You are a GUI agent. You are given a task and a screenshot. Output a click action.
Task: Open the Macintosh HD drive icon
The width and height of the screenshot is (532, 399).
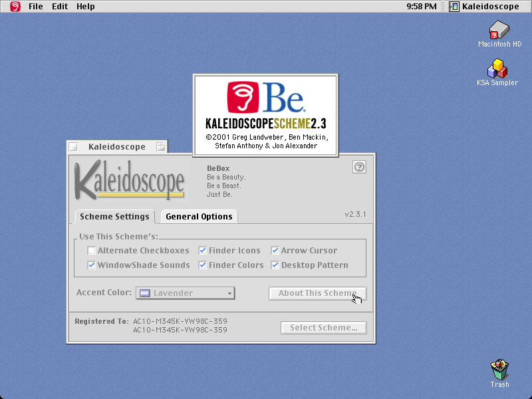tap(499, 29)
